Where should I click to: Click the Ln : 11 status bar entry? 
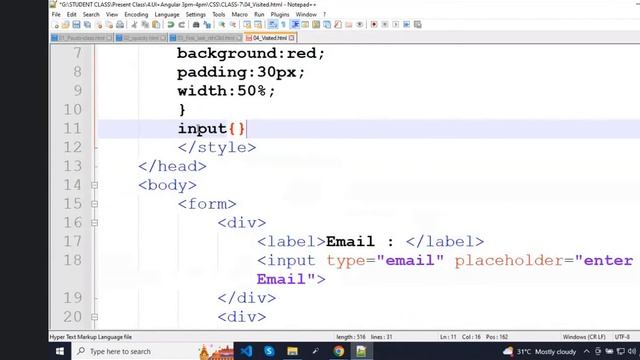click(448, 337)
